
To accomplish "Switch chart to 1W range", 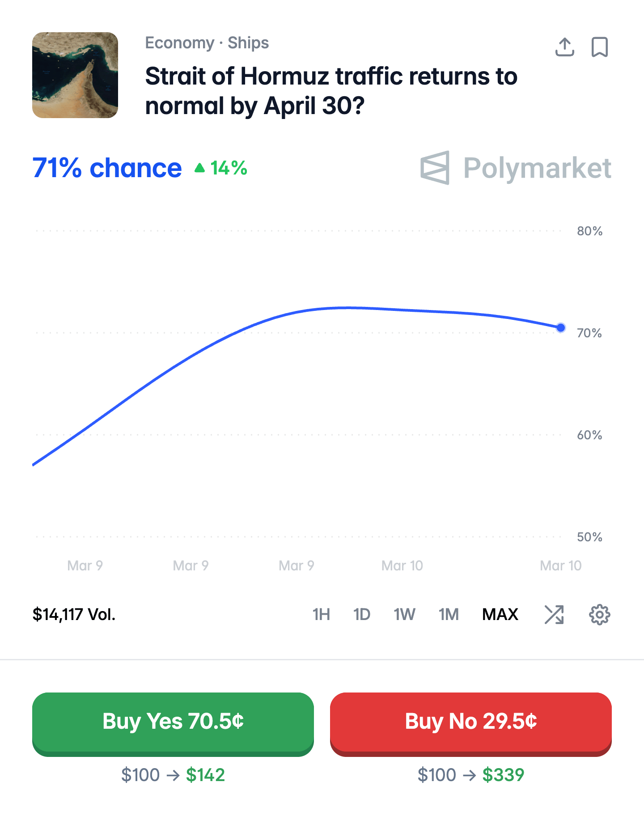I will tap(404, 615).
